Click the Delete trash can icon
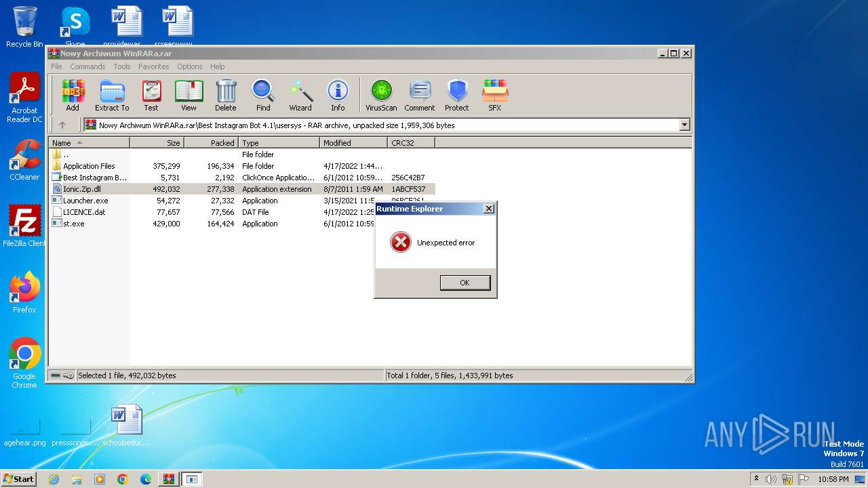868x488 pixels. [x=226, y=96]
